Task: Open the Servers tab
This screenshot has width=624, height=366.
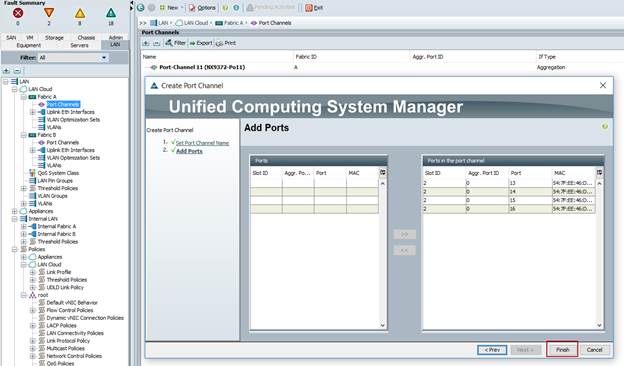Action: coord(79,45)
